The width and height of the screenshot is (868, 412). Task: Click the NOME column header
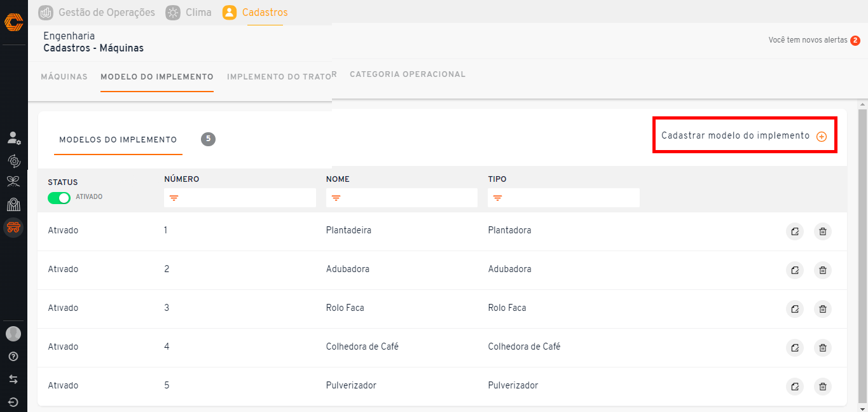tap(338, 179)
